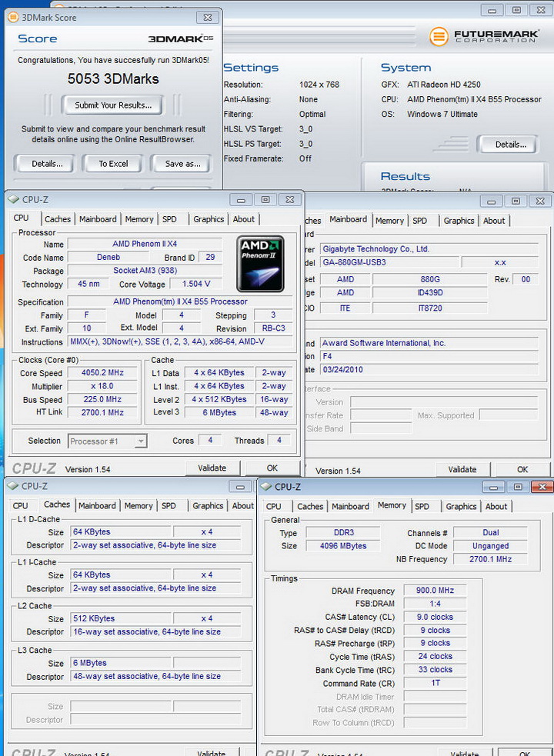This screenshot has width=554, height=756.
Task: Close the CPU-Z Memory window
Action: (x=542, y=487)
